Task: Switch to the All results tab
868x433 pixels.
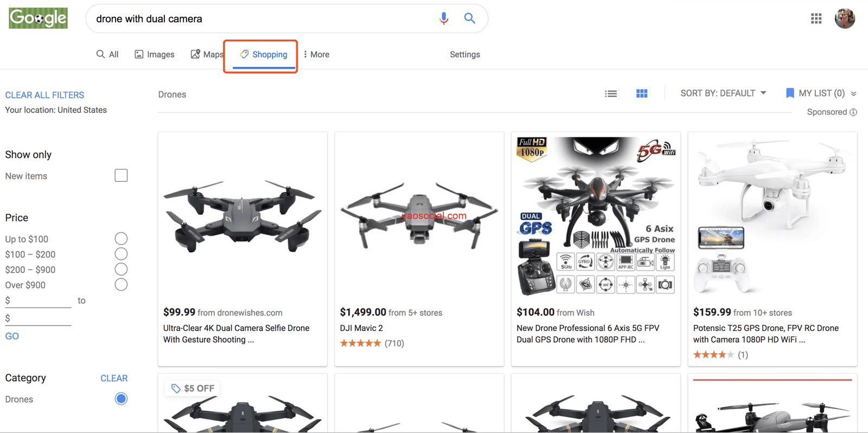Action: coord(107,54)
